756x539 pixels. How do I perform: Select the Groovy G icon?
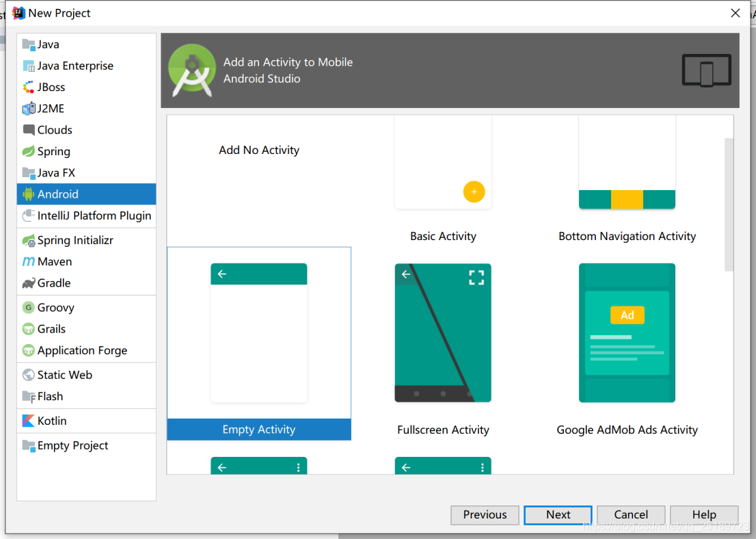pos(29,307)
